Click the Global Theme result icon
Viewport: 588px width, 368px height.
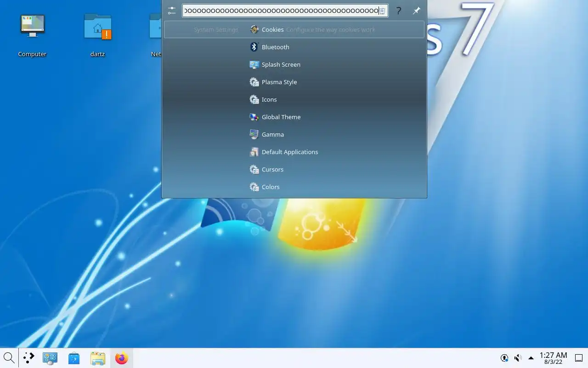tap(254, 117)
